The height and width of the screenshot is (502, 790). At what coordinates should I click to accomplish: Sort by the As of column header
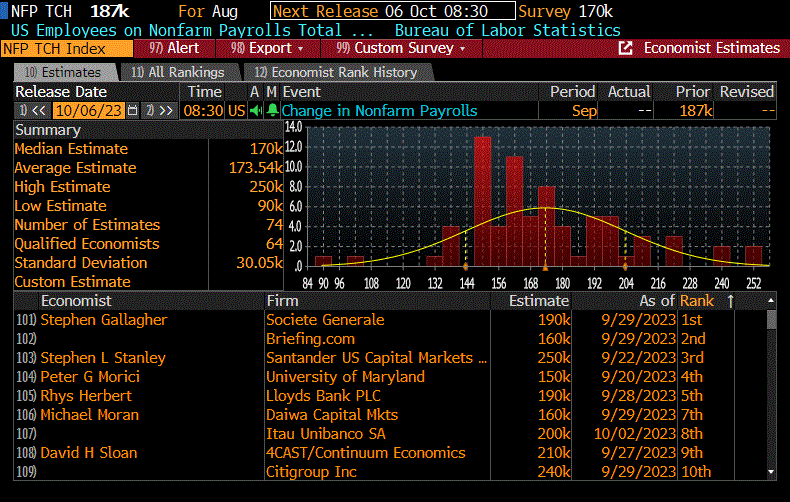pyautogui.click(x=657, y=301)
